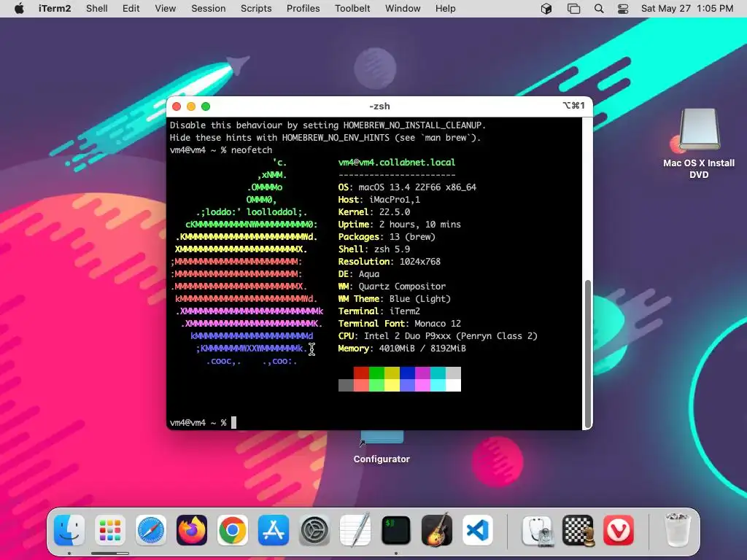Open Visual Studio Code dock icon
The height and width of the screenshot is (560, 747).
pos(478,530)
